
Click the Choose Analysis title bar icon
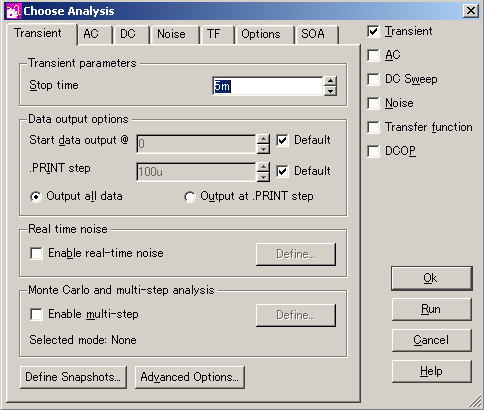[14, 11]
